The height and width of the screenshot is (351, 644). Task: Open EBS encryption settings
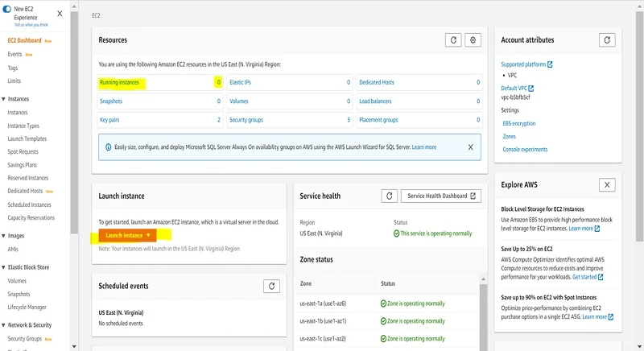[x=518, y=123]
